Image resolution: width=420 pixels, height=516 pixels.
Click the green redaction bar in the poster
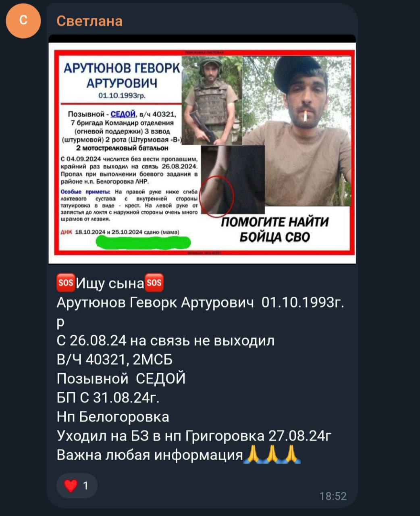tap(143, 242)
